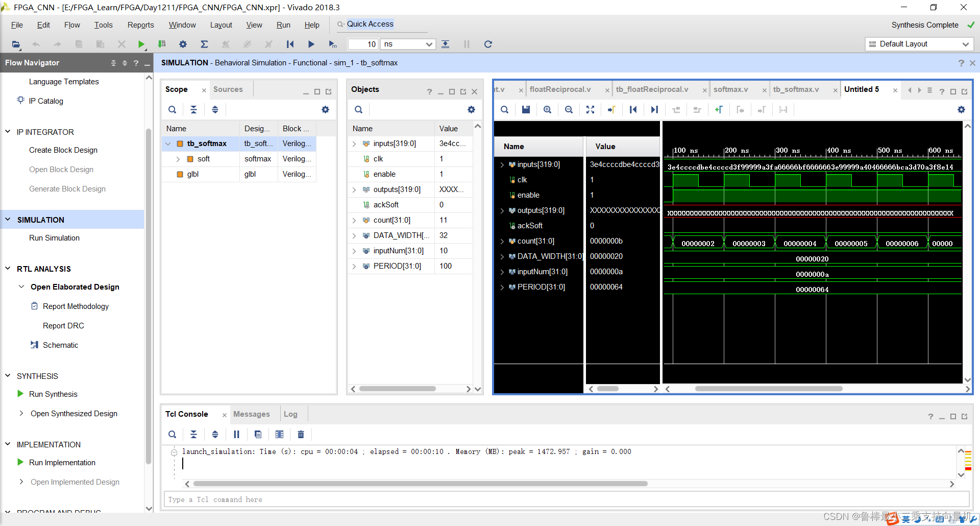
Task: Expand Open Synthesized Design
Action: click(x=21, y=413)
